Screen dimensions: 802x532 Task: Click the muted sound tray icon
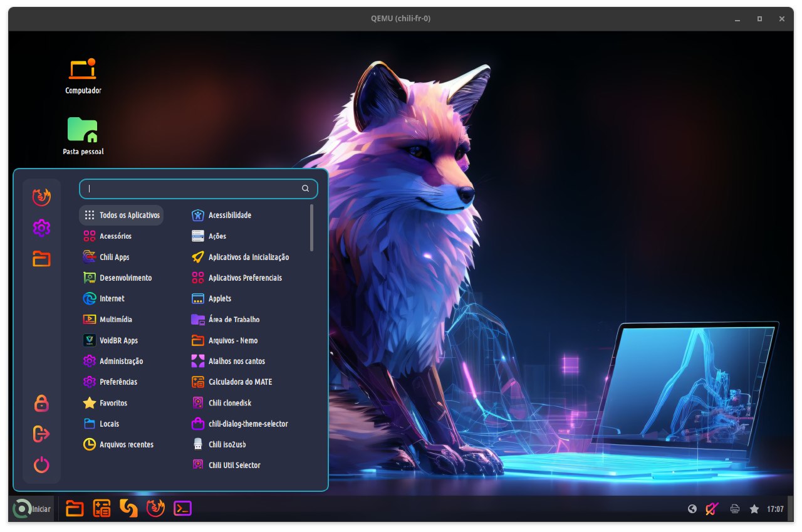[x=712, y=509]
